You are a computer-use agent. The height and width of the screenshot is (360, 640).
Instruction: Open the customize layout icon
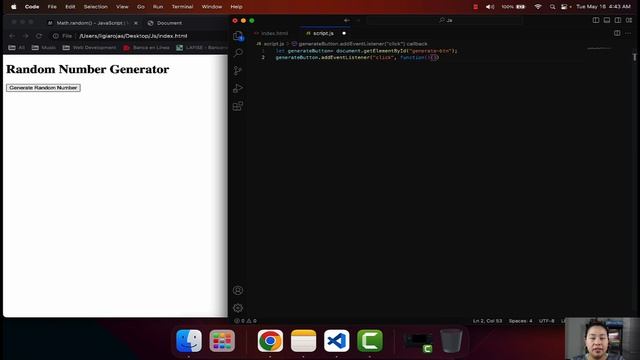(x=629, y=20)
